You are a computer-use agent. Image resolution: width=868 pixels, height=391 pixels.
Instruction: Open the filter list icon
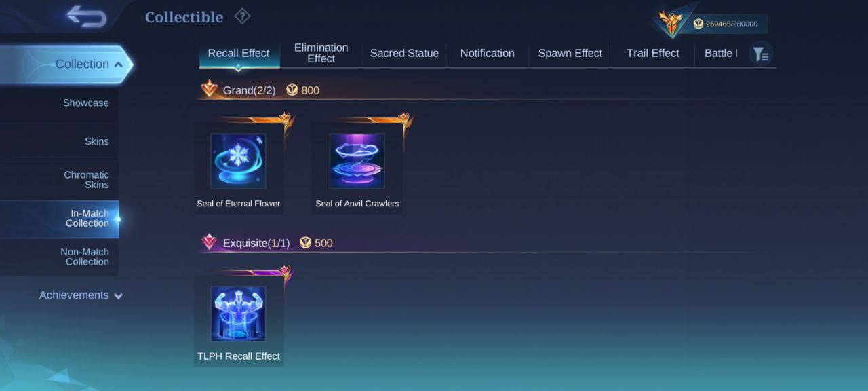pyautogui.click(x=761, y=54)
